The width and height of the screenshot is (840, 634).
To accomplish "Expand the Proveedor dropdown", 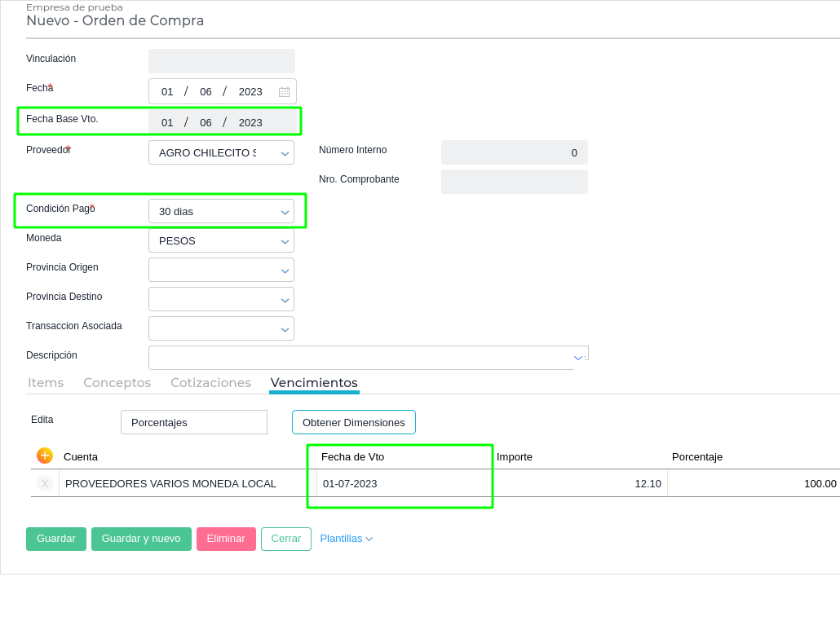I will [x=285, y=152].
